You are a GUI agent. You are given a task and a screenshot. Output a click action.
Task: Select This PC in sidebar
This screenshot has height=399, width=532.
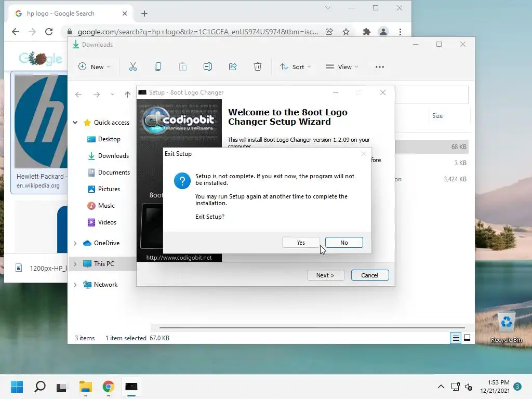pyautogui.click(x=99, y=263)
